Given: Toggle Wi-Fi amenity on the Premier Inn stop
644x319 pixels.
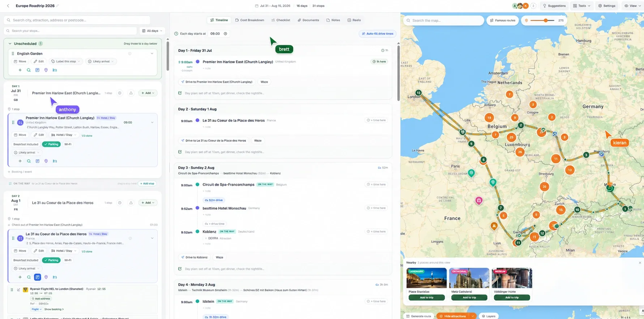Looking at the screenshot, I should tap(68, 144).
